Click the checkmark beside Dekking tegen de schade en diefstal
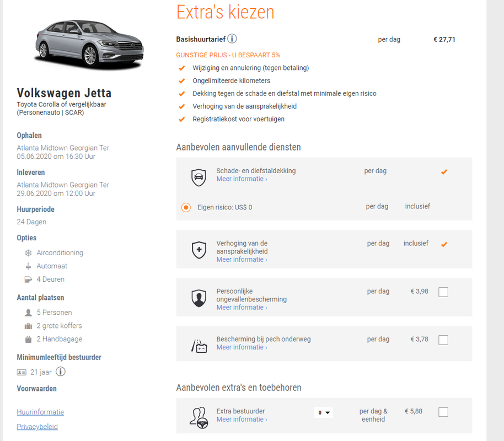The height and width of the screenshot is (441, 504). (182, 94)
